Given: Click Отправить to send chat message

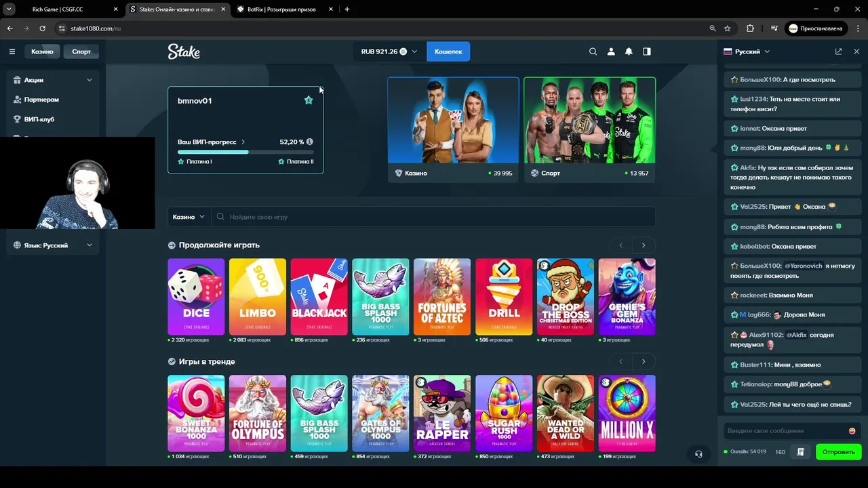Looking at the screenshot, I should pyautogui.click(x=838, y=452).
